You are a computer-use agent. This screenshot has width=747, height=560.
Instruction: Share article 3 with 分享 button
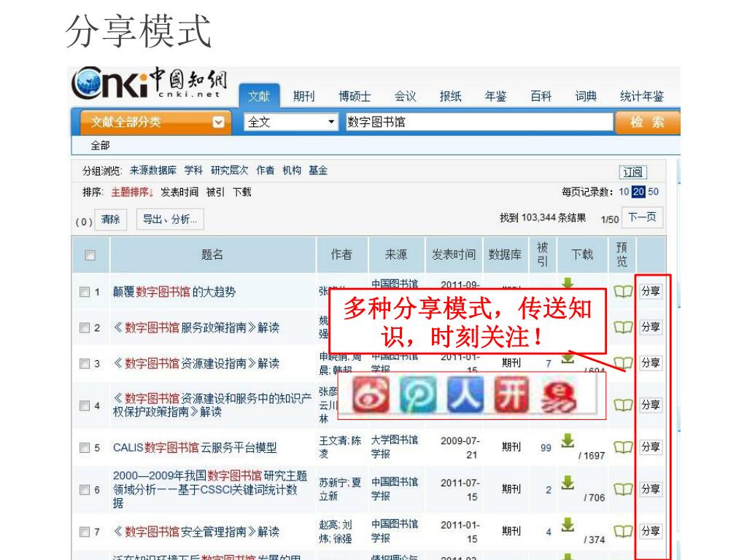click(650, 363)
